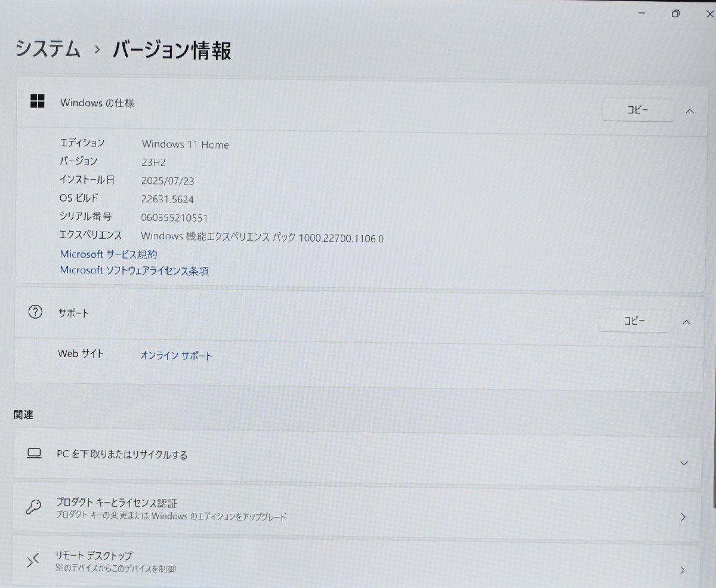Click the question mark icon beside サポート
Viewport: 716px width, 588px height.
point(35,313)
